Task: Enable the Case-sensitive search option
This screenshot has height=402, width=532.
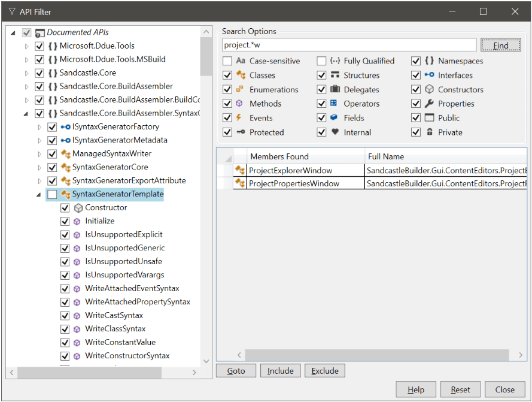Action: [x=227, y=61]
